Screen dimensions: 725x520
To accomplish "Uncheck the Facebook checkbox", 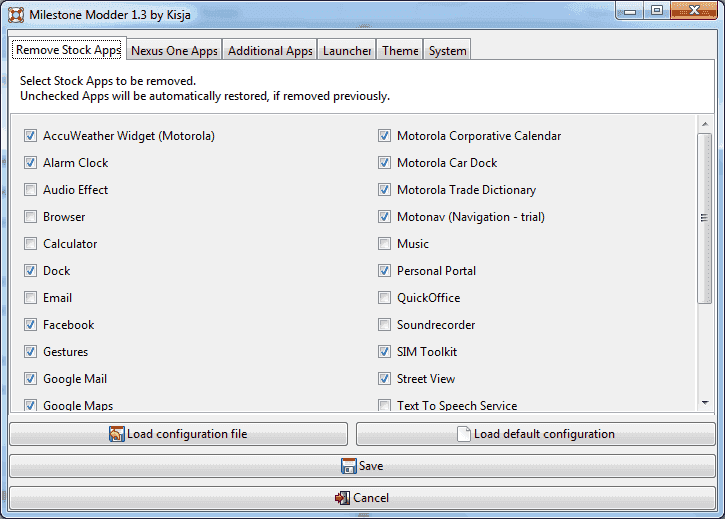I will pos(31,325).
